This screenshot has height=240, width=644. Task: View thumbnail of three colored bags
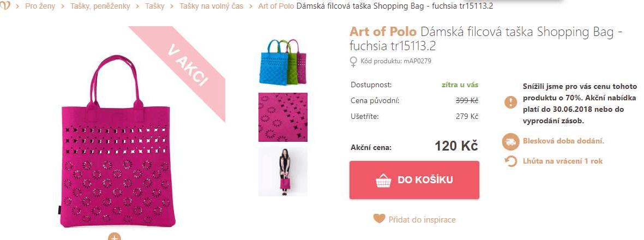(x=283, y=62)
